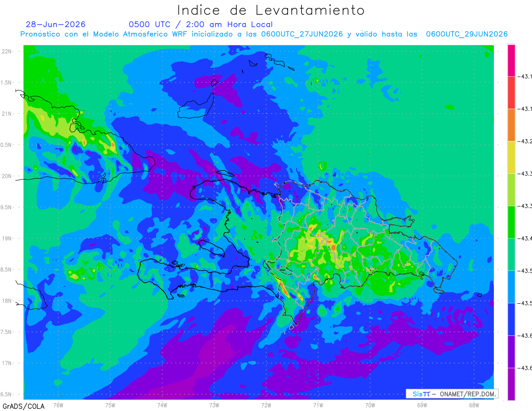Image resolution: width=532 pixels, height=411 pixels.
Task: Click the 74W longitude label
Action: (162, 405)
